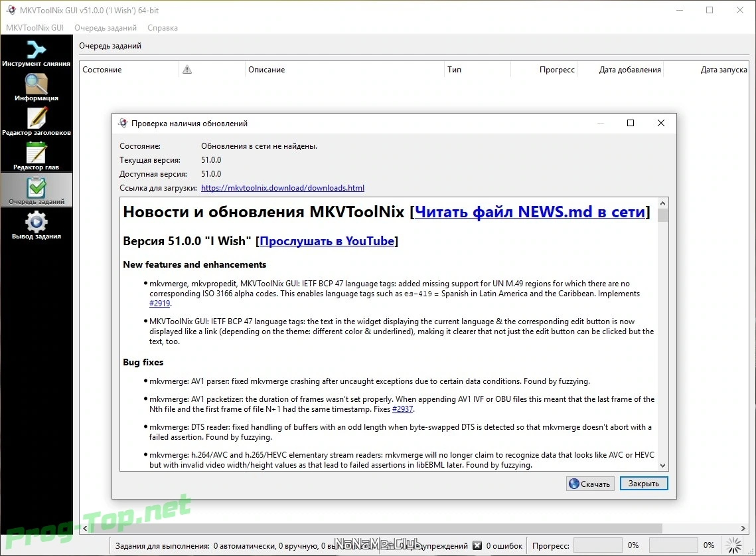Open the Информация tool

click(x=36, y=88)
